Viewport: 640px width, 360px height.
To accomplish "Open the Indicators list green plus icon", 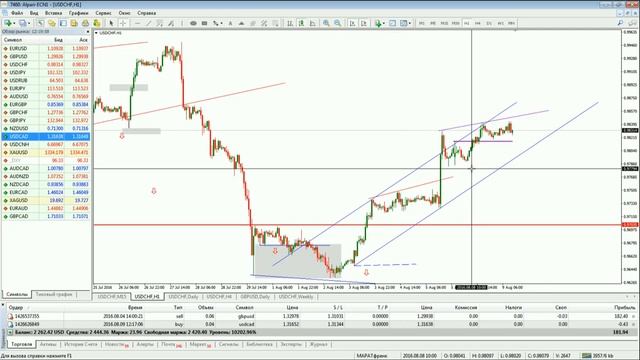I will [378, 23].
